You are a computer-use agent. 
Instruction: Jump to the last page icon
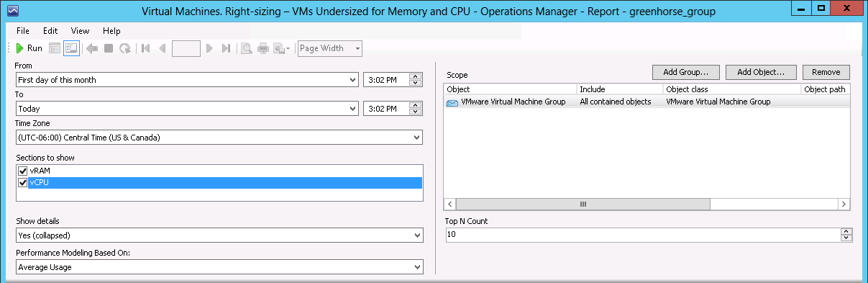pos(226,48)
